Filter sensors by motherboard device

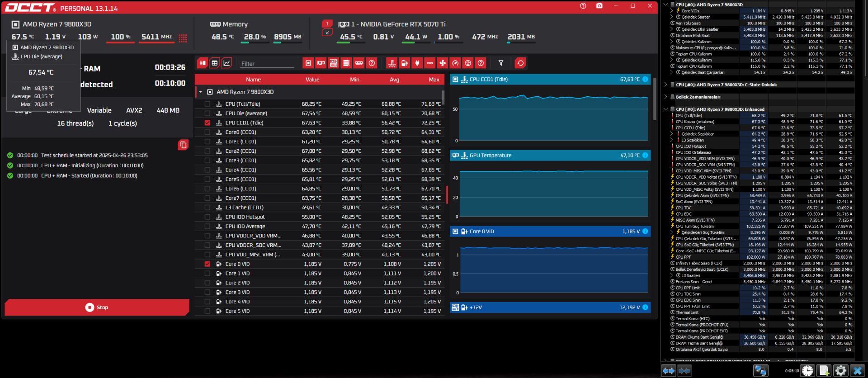click(x=334, y=63)
